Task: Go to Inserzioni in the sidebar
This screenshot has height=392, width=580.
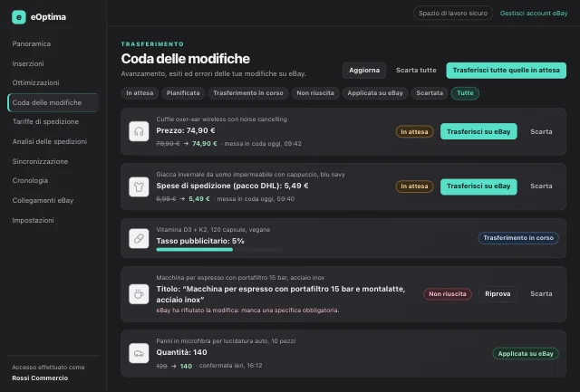Action: [x=28, y=63]
